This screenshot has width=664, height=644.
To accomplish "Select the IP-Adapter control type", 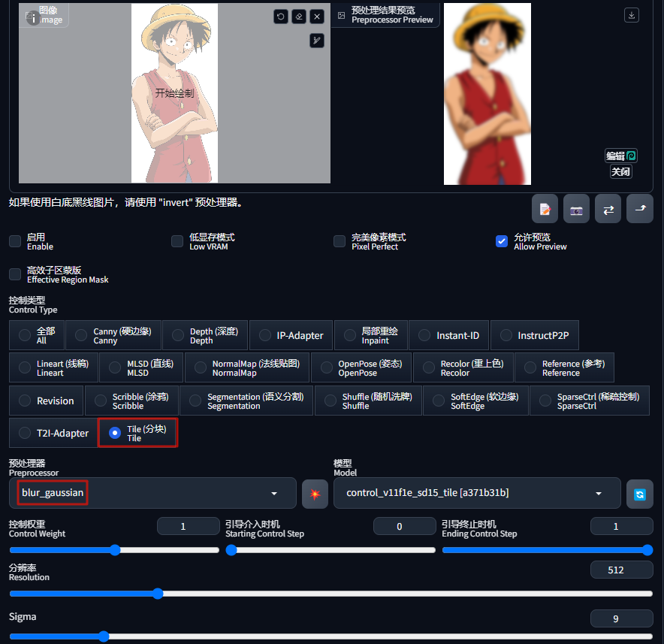I will tap(291, 335).
